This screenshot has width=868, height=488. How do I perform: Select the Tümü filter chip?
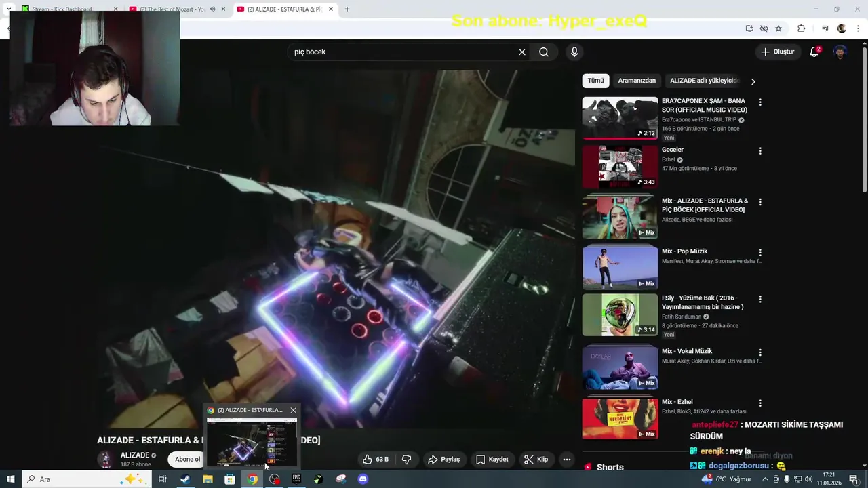(x=595, y=81)
